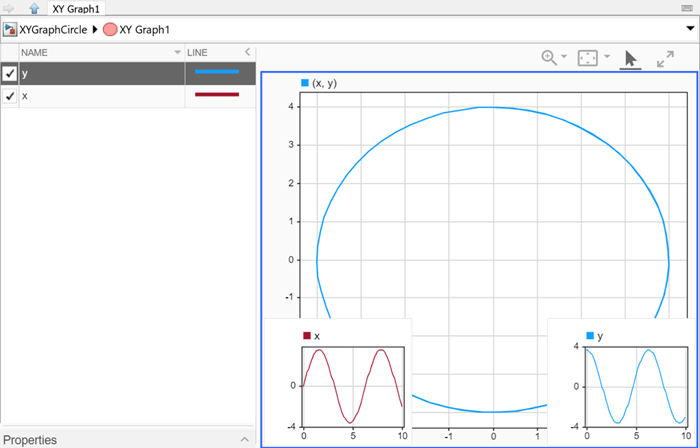Select the blue y time plot
Screen dimensions: 700x448
point(636,386)
